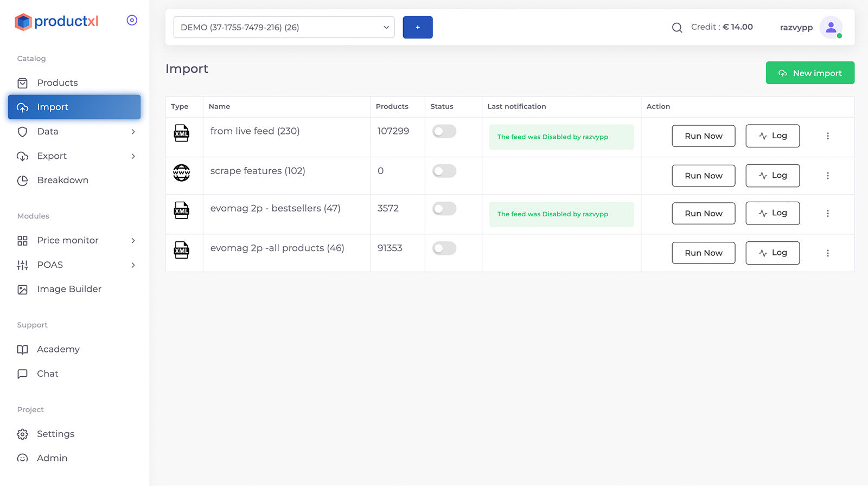868x488 pixels.
Task: Click the sidebar target toggle icon near logo
Action: [x=132, y=21]
